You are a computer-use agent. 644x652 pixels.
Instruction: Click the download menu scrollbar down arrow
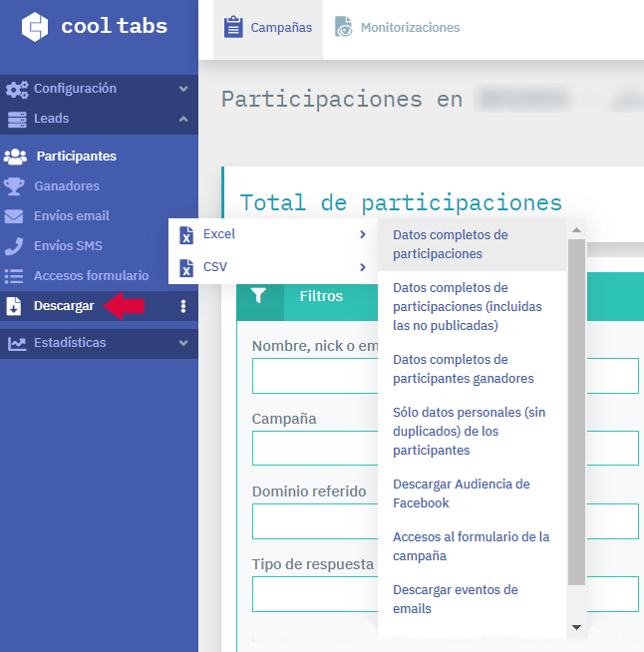pos(576,627)
